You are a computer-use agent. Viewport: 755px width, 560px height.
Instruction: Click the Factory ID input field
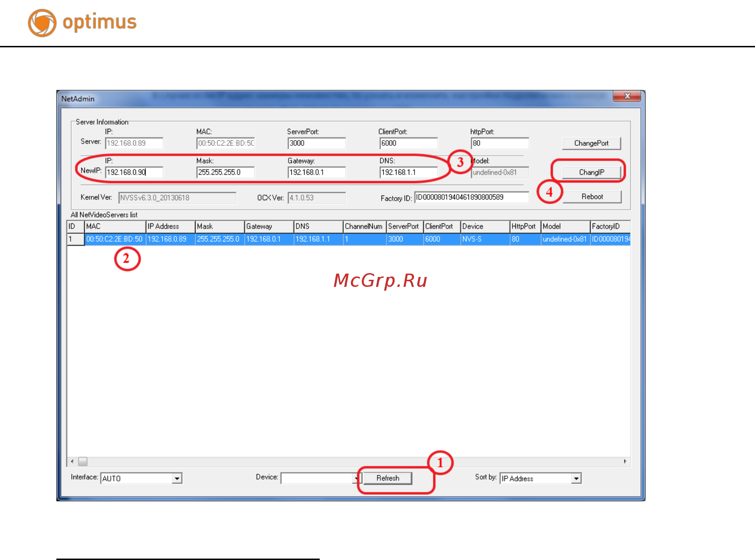point(472,197)
